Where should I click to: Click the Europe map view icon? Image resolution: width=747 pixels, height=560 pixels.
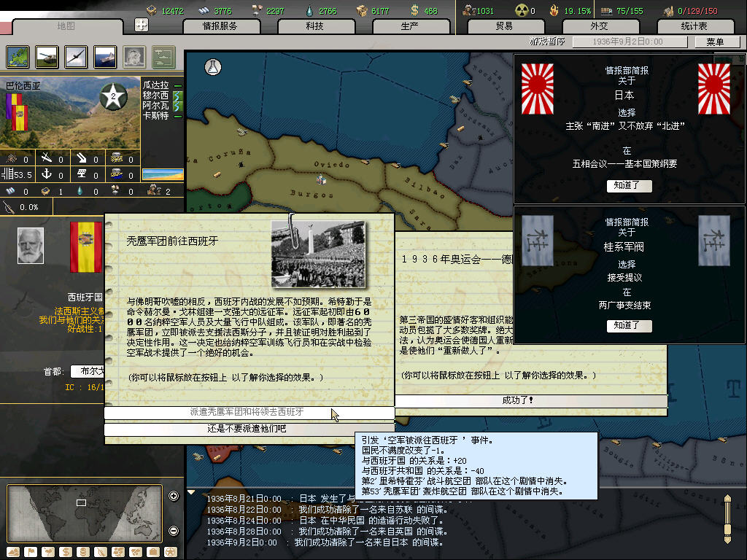(18, 56)
